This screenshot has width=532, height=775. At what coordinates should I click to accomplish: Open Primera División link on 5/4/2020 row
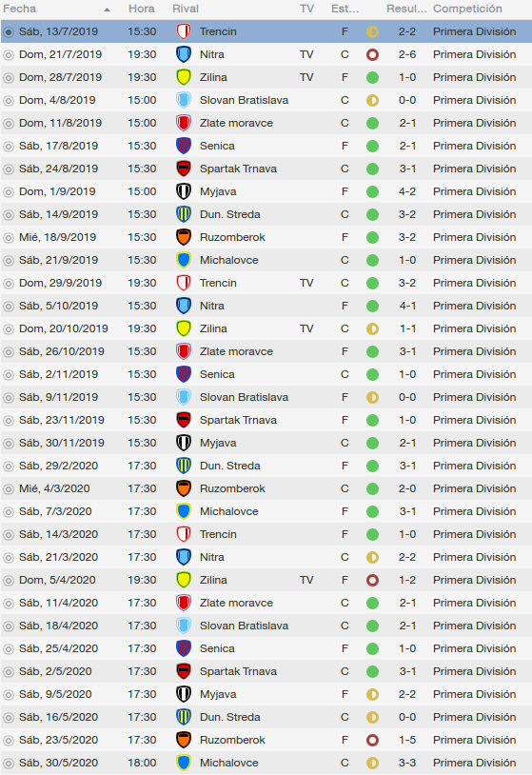coord(474,580)
